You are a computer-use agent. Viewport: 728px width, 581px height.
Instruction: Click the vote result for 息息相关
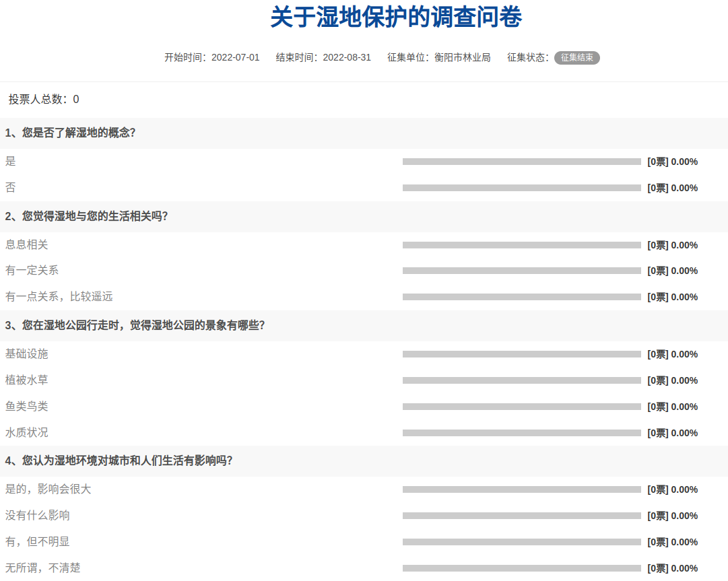672,246
